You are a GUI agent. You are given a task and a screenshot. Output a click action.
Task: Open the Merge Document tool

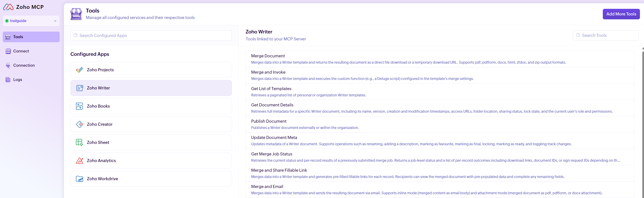point(440,59)
